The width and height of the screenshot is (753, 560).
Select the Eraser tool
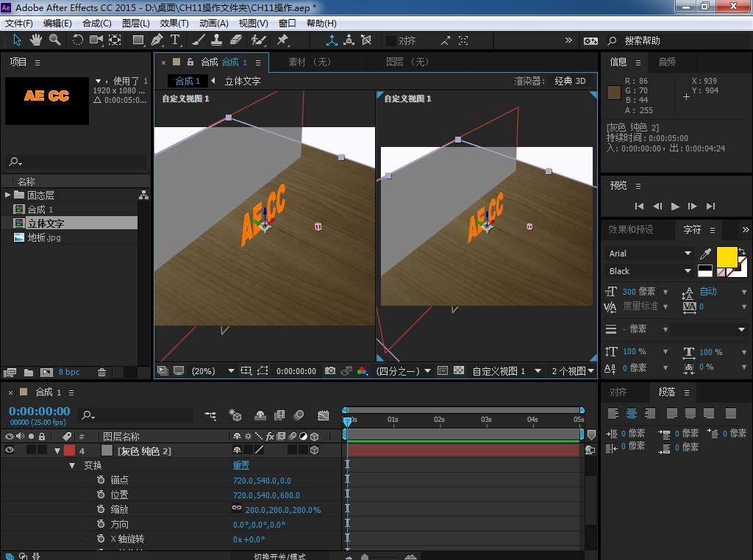coord(236,40)
